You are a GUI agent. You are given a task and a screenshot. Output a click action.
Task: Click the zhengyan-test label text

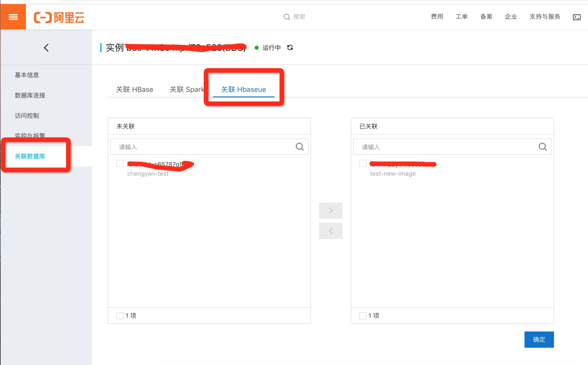coord(148,174)
